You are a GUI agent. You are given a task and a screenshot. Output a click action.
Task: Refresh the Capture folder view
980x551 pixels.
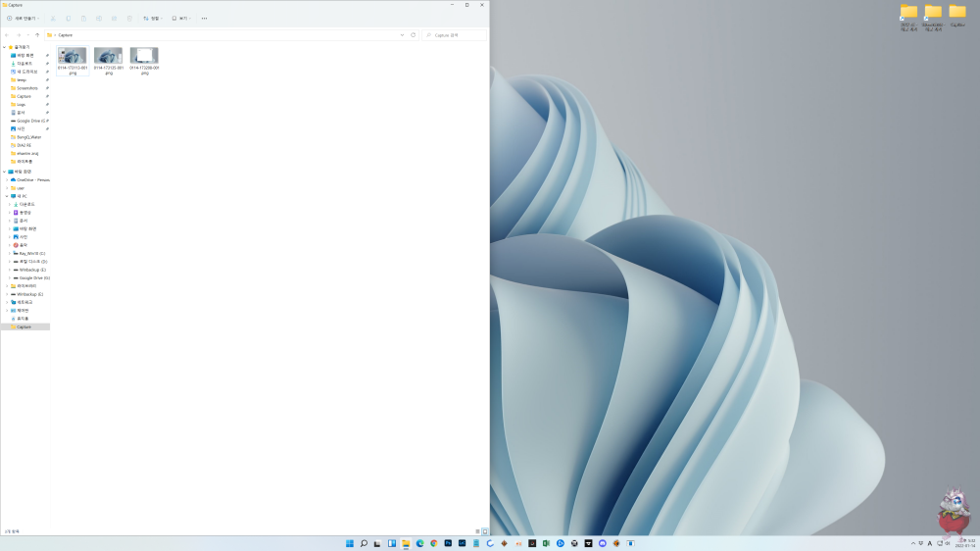(x=414, y=35)
